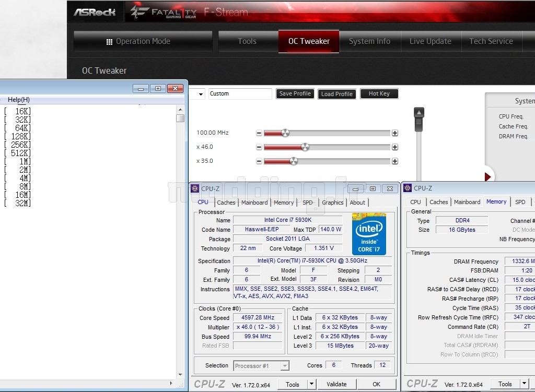This screenshot has height=392, width=535.
Task: Open Caches tab in the CPU-Z processor window
Action: (x=226, y=203)
